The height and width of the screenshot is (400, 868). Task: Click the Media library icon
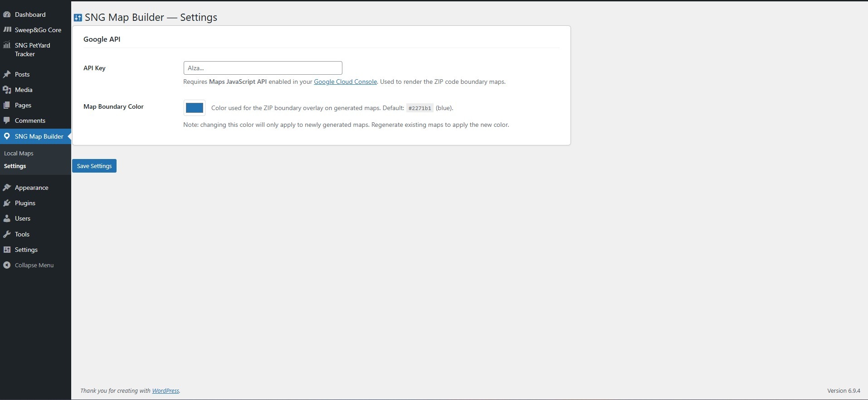(7, 90)
